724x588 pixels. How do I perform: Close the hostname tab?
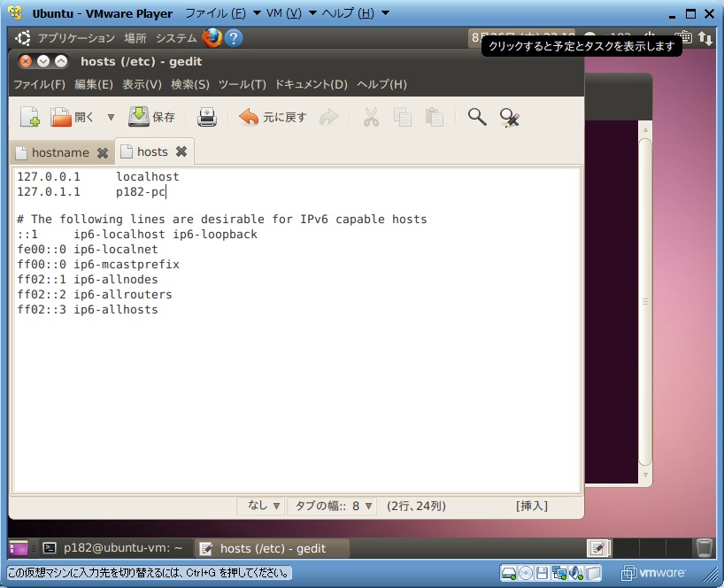[x=103, y=153]
